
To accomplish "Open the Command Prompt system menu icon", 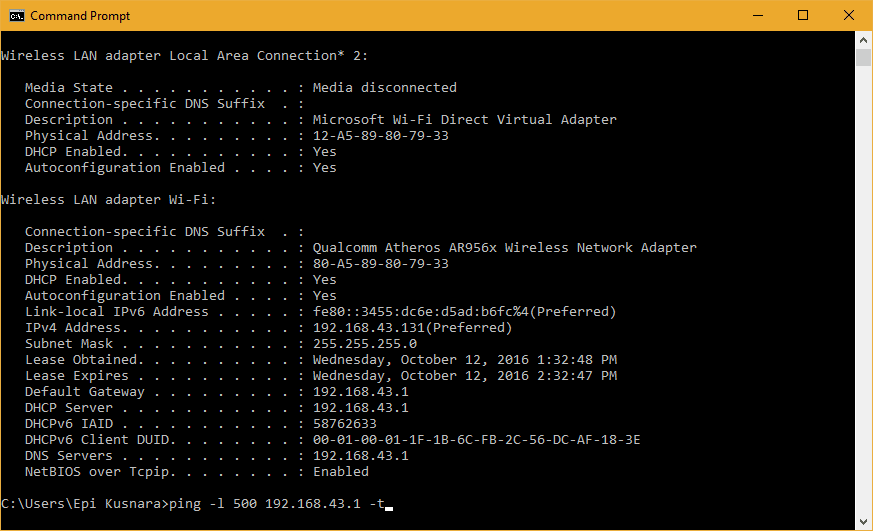I will [17, 16].
